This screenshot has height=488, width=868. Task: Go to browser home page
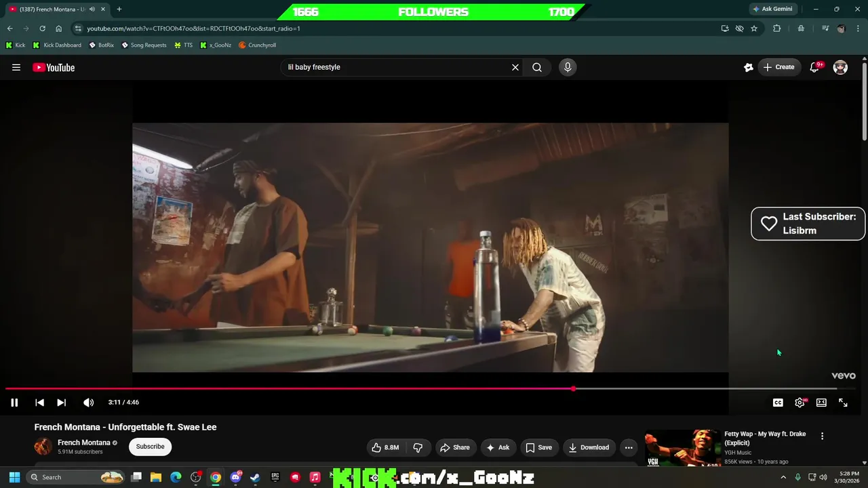58,28
